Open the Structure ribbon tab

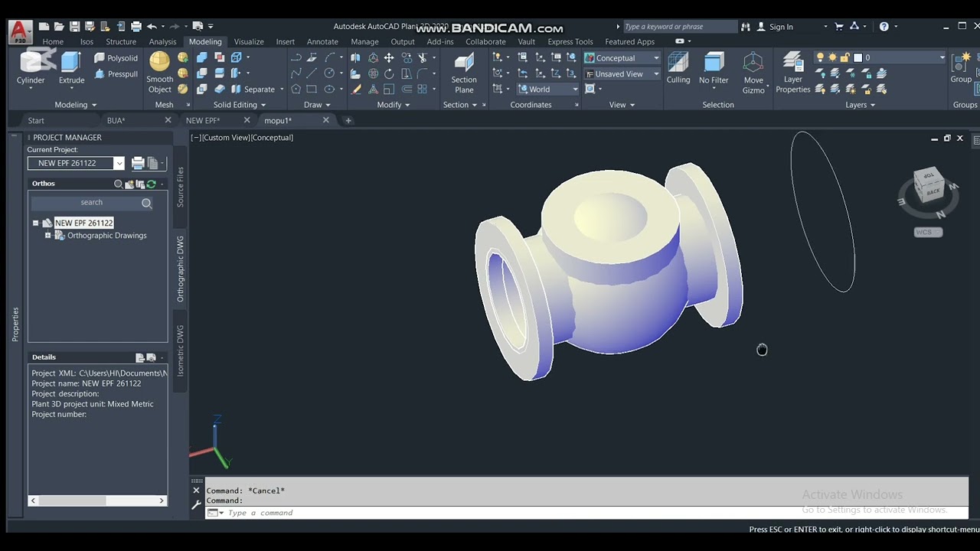pyautogui.click(x=121, y=42)
